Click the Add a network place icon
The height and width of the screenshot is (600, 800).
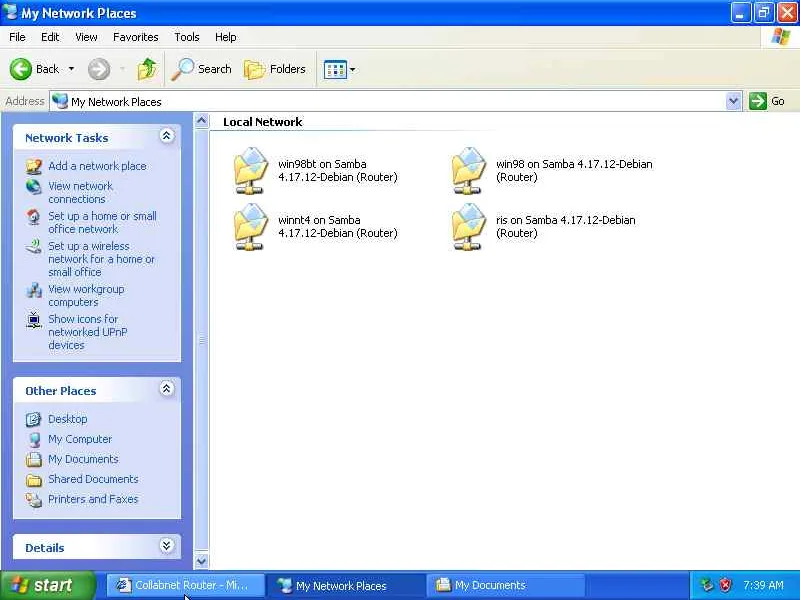coord(34,166)
